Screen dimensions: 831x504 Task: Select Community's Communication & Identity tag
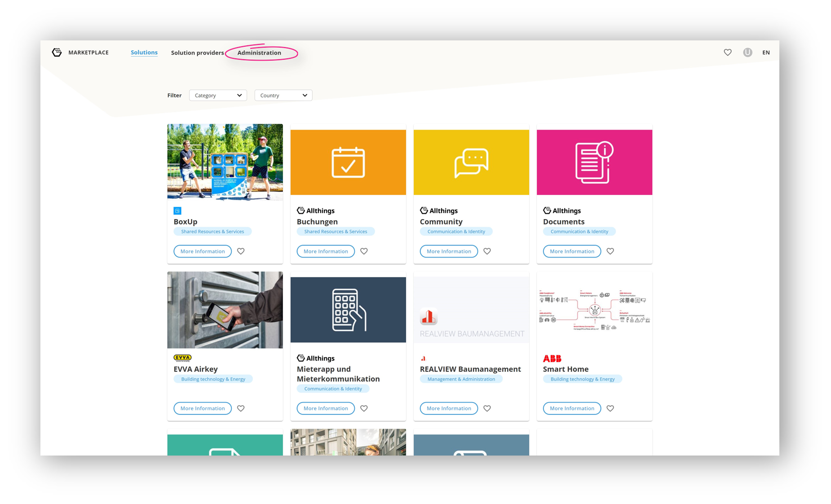pos(456,232)
